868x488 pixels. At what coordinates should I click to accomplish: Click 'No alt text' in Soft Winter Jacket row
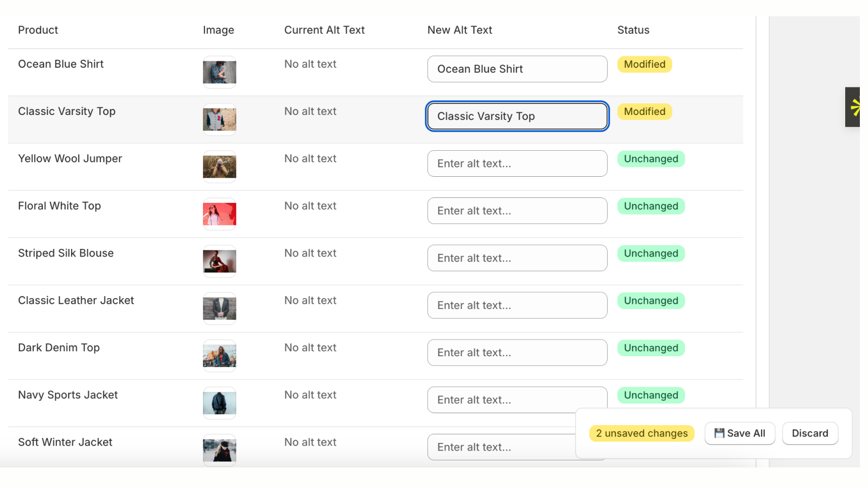310,442
